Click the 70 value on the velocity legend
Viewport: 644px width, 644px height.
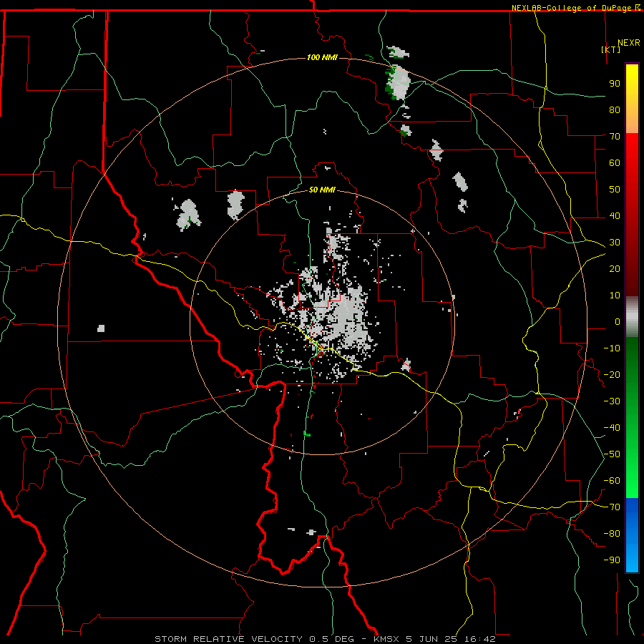tap(615, 137)
